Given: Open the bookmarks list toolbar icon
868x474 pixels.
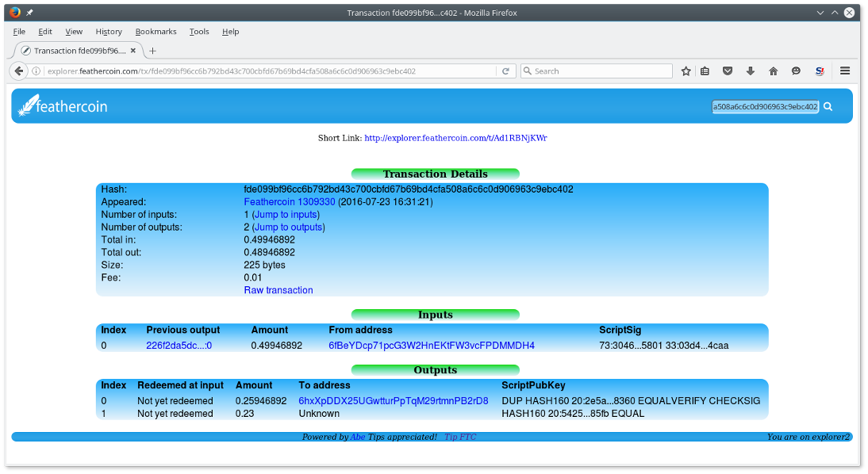Looking at the screenshot, I should pos(705,71).
